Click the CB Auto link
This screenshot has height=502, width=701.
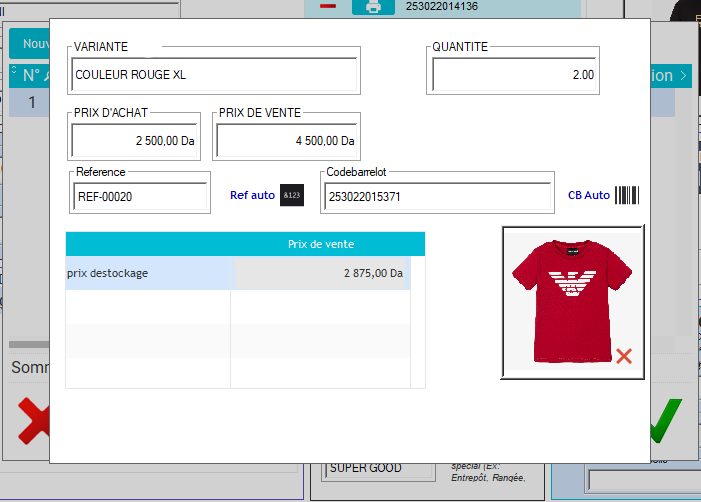click(589, 196)
